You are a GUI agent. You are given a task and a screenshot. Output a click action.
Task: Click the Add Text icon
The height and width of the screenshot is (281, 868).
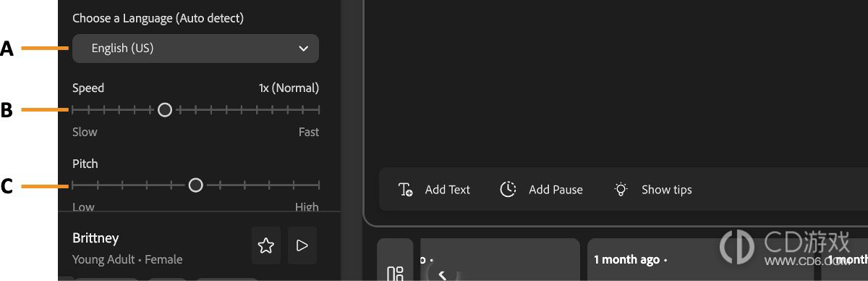(406, 190)
